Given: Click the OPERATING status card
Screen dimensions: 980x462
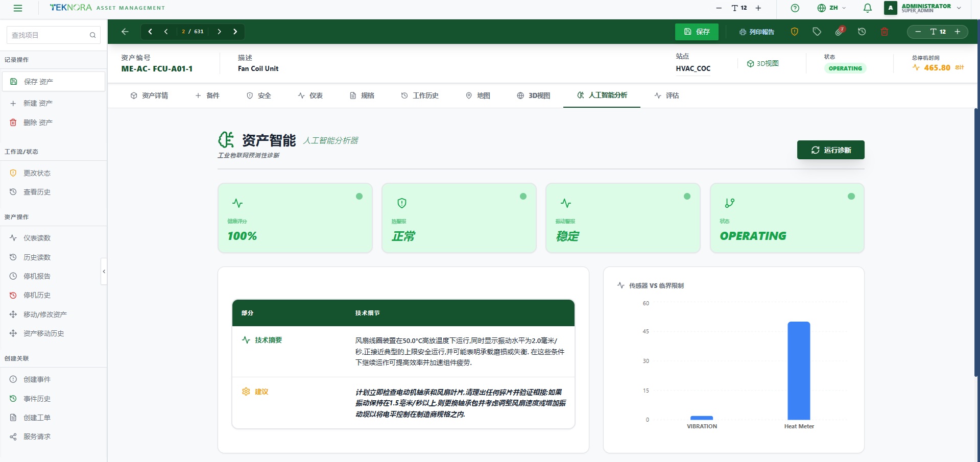Looking at the screenshot, I should (787, 218).
